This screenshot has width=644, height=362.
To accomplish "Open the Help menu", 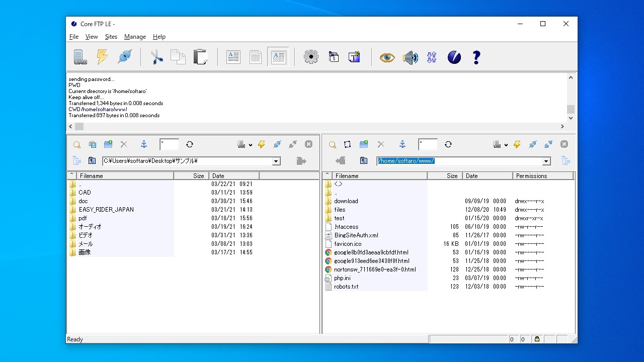I will [x=159, y=37].
